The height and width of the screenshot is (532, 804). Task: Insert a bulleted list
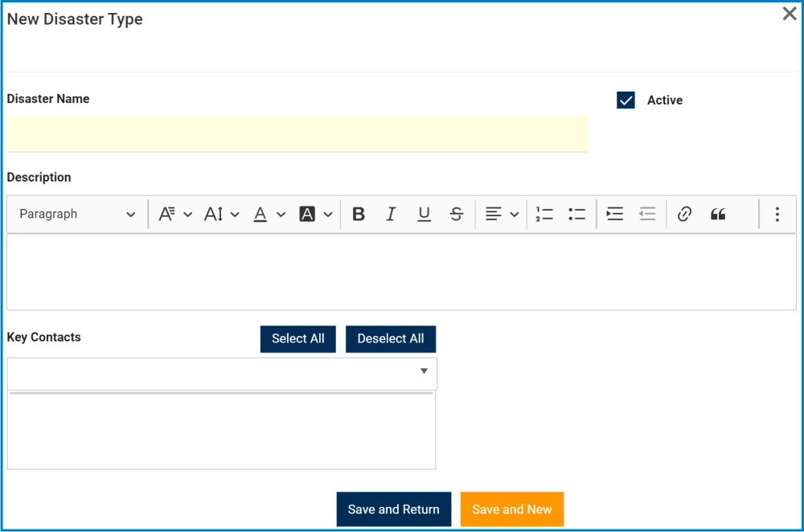576,215
